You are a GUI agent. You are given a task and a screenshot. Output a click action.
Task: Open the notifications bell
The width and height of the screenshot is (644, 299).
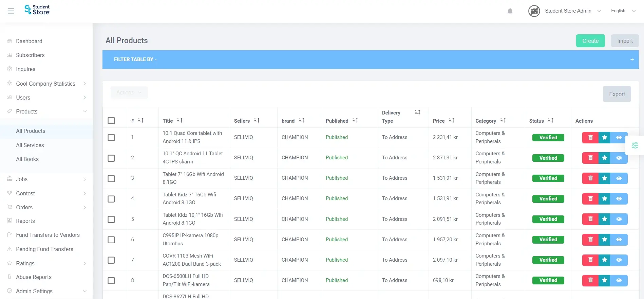click(x=510, y=11)
